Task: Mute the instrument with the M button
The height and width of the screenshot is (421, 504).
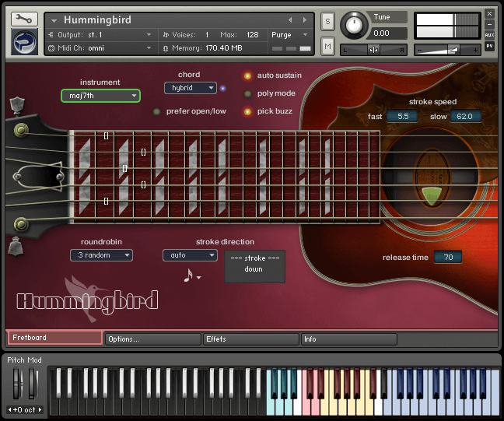Action: (x=327, y=47)
